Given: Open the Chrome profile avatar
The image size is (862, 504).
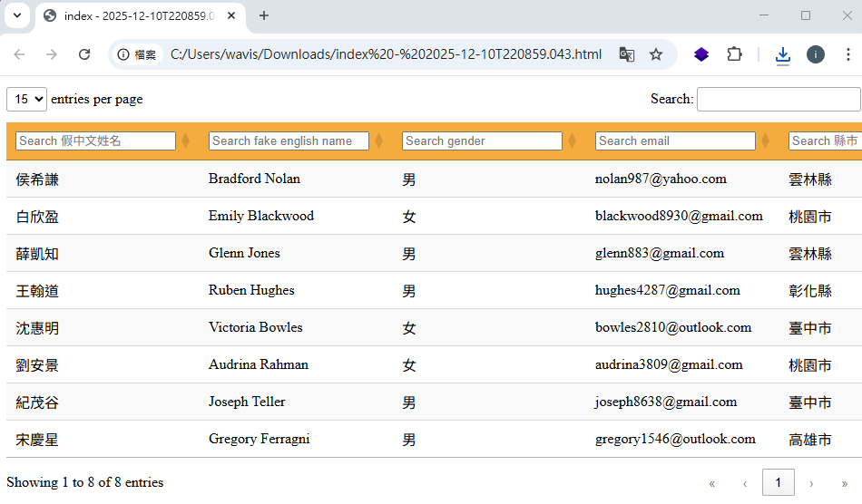Looking at the screenshot, I should point(816,54).
